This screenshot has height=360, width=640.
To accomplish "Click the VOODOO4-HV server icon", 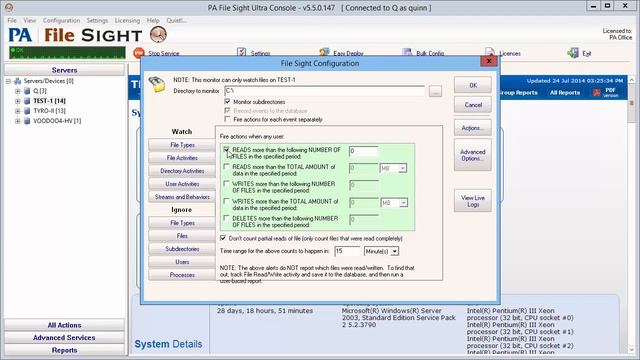I will (27, 121).
